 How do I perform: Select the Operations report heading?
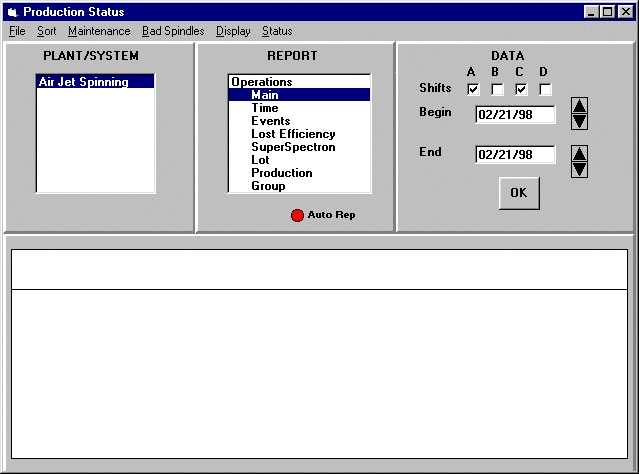click(300, 82)
